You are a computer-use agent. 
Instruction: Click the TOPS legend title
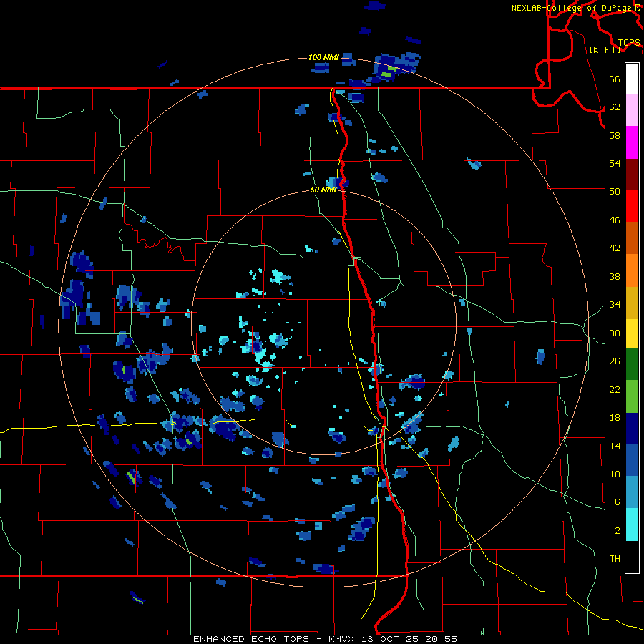tap(629, 43)
